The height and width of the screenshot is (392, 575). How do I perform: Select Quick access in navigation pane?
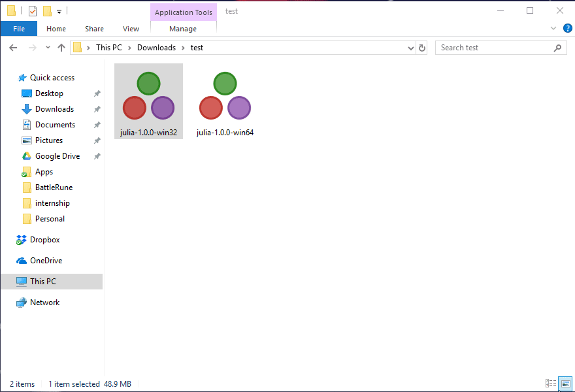click(x=52, y=78)
